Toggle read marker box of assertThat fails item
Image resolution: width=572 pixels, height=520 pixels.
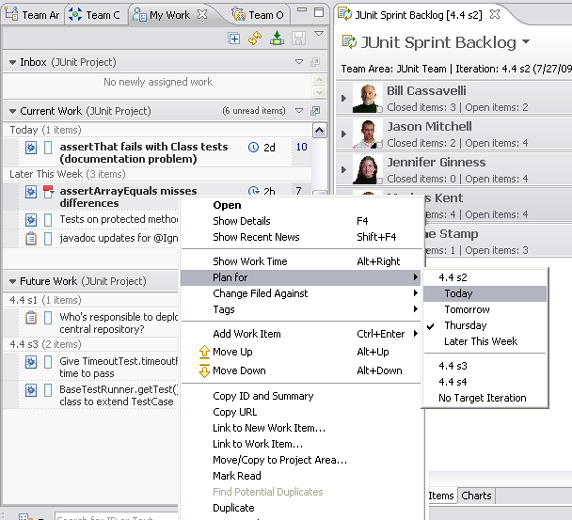coord(48,148)
